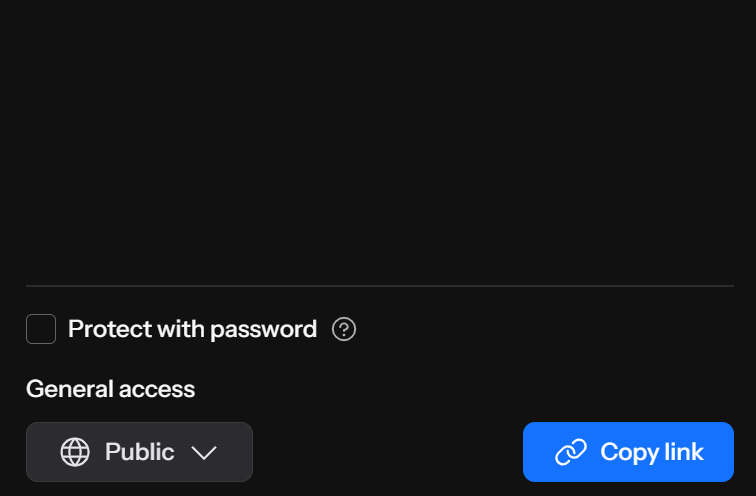756x496 pixels.
Task: Click the General access heading
Action: pos(110,389)
